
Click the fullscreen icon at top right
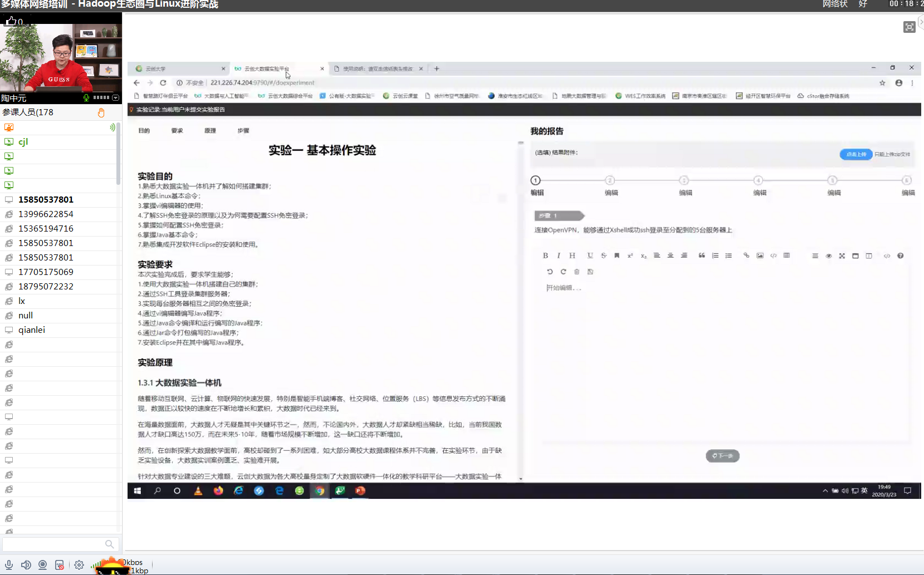click(909, 27)
